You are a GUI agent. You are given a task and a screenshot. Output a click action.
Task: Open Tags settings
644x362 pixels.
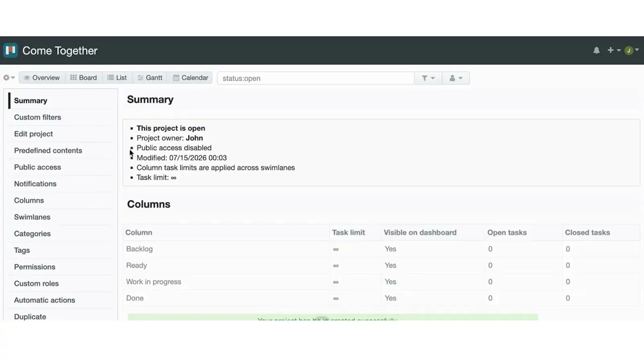[22, 250]
